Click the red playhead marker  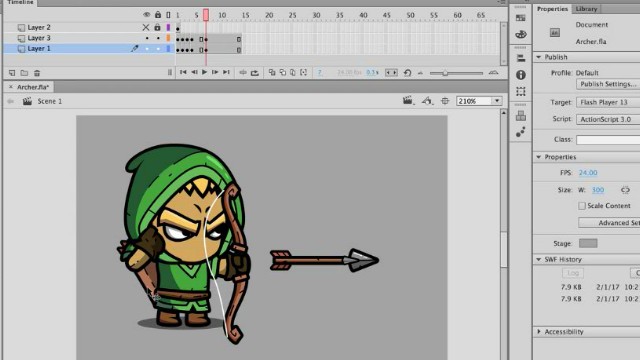tap(206, 15)
